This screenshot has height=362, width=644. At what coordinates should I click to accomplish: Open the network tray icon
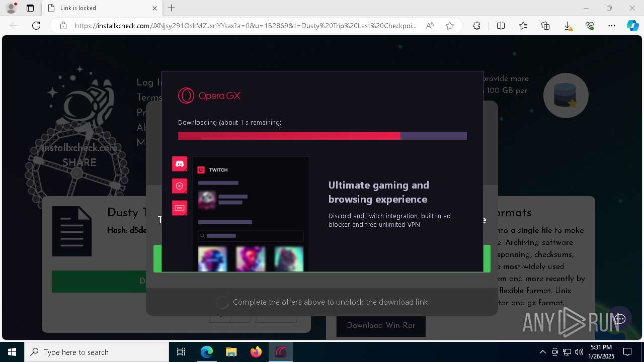point(567,352)
